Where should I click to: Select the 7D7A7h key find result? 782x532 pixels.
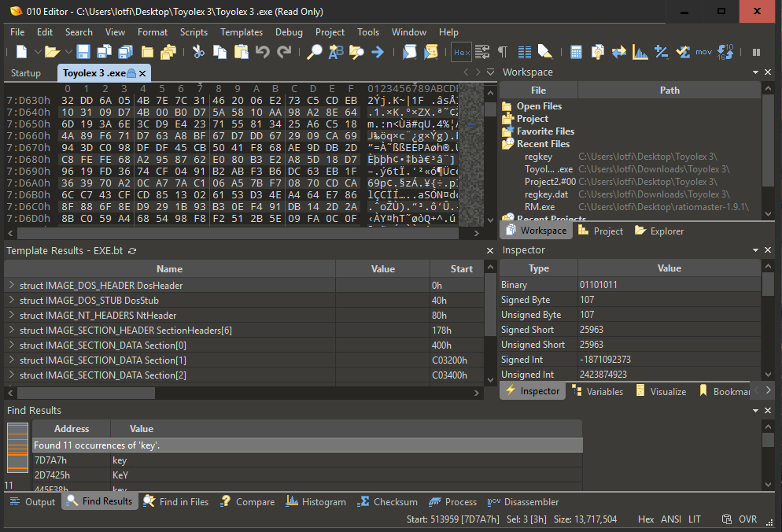pos(50,460)
